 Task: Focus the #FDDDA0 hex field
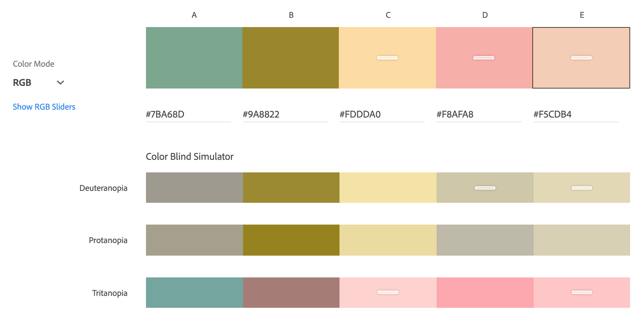382,114
